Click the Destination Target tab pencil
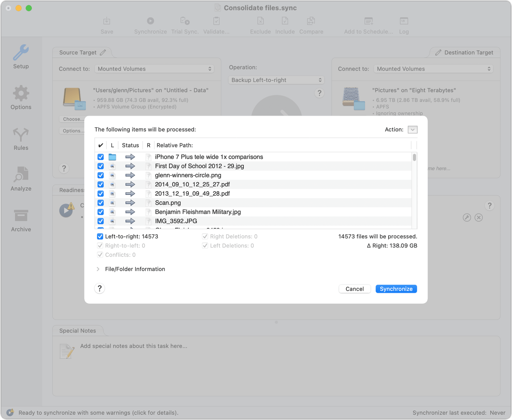The width and height of the screenshot is (512, 420). 438,52
